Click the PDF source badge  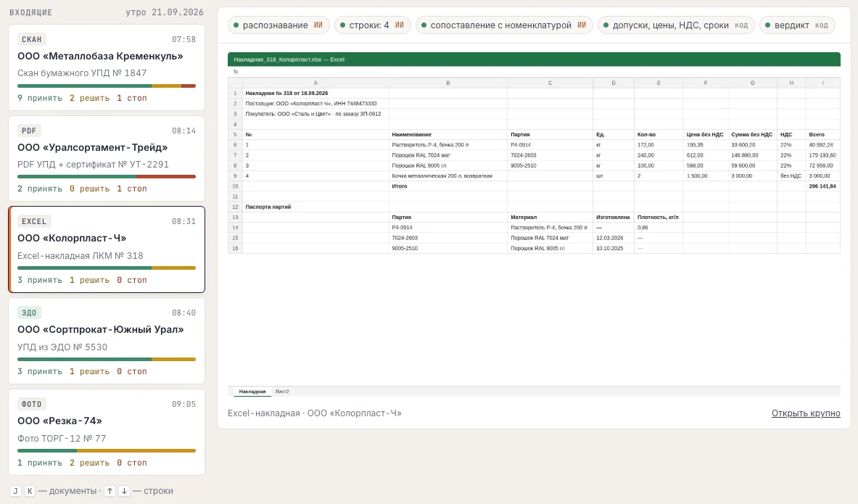tap(29, 131)
